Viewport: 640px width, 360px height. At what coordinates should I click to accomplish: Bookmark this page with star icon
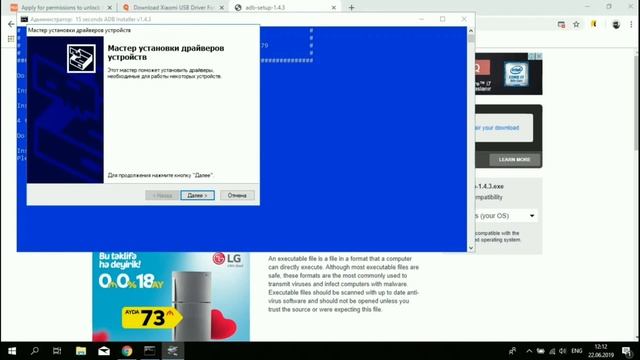coord(576,24)
